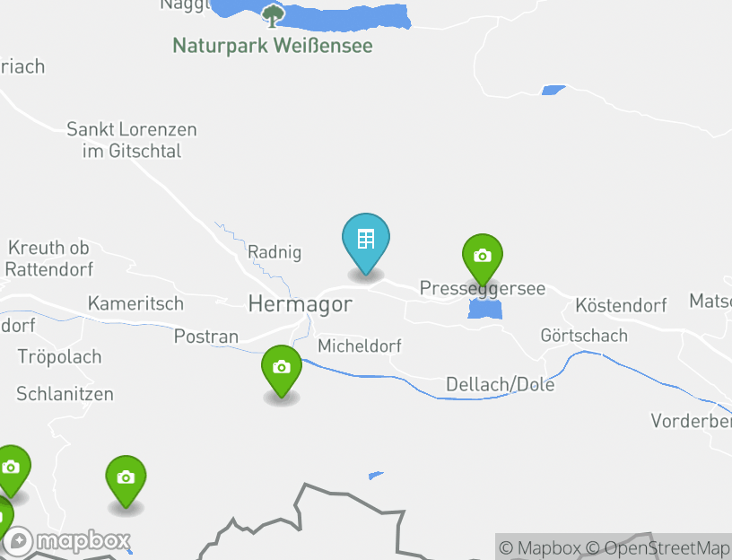Screen dimensions: 732x560
Task: Click the Görtschach place label
Action: point(584,336)
